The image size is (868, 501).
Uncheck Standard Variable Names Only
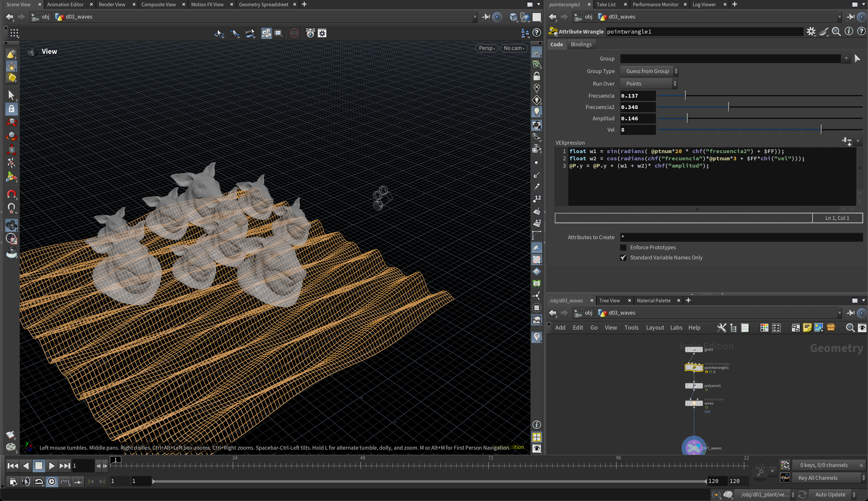623,258
